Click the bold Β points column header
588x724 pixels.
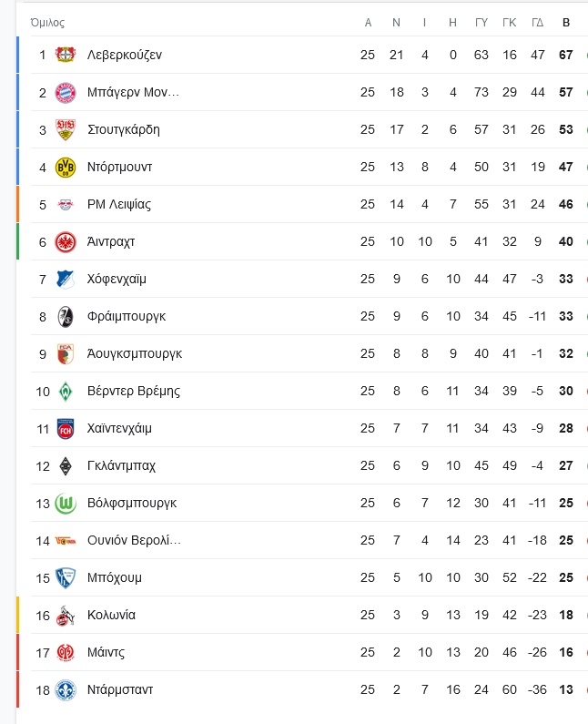[566, 23]
